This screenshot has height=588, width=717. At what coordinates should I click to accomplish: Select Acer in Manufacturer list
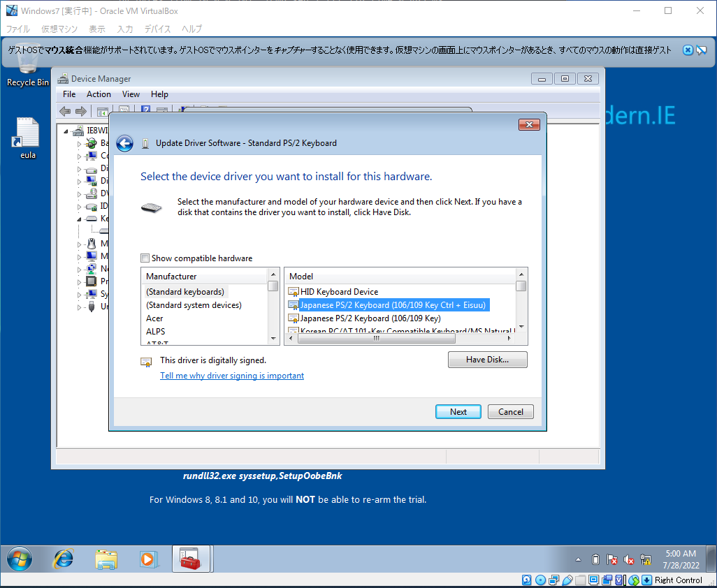pos(154,318)
